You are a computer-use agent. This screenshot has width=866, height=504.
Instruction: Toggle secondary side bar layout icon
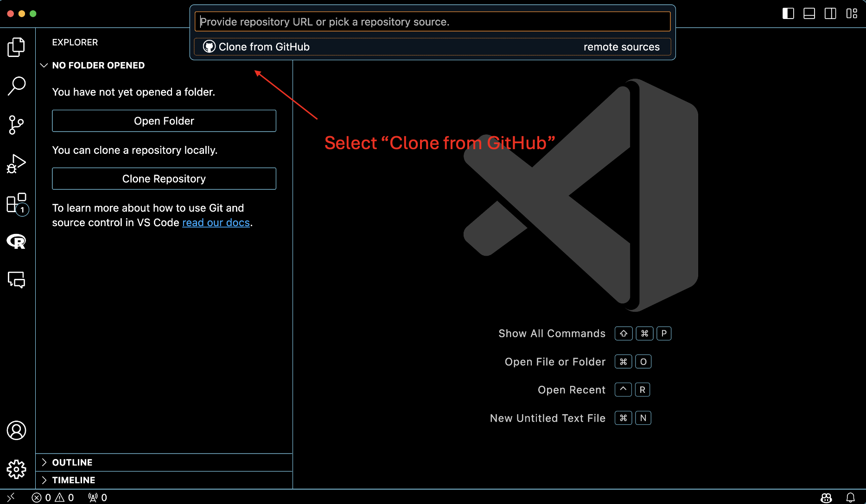[x=830, y=13]
